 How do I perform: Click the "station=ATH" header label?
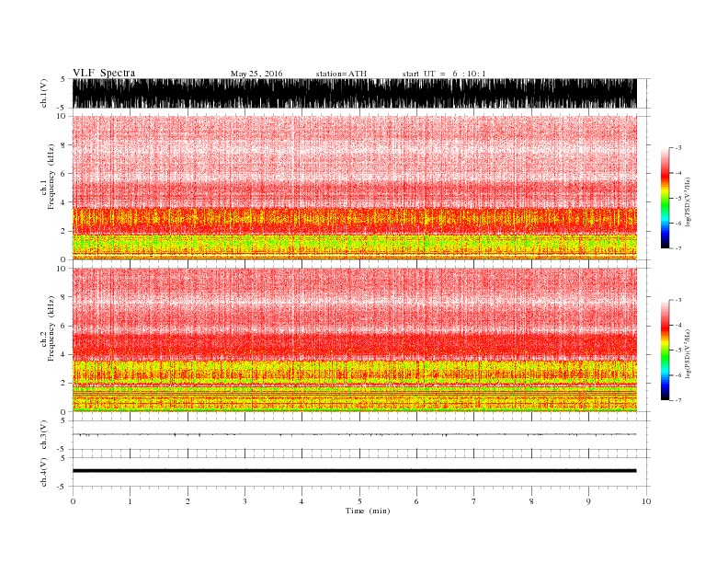click(x=341, y=74)
